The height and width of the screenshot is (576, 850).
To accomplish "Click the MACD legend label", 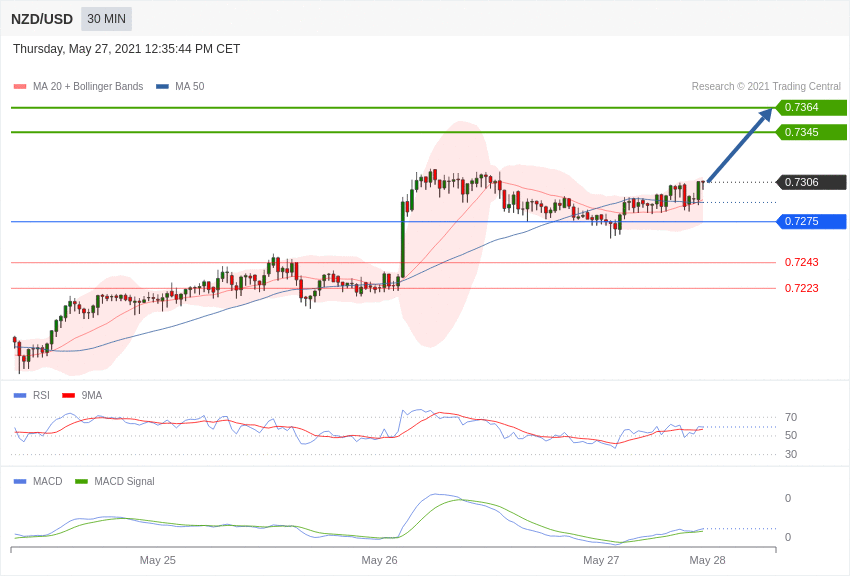I will click(48, 481).
